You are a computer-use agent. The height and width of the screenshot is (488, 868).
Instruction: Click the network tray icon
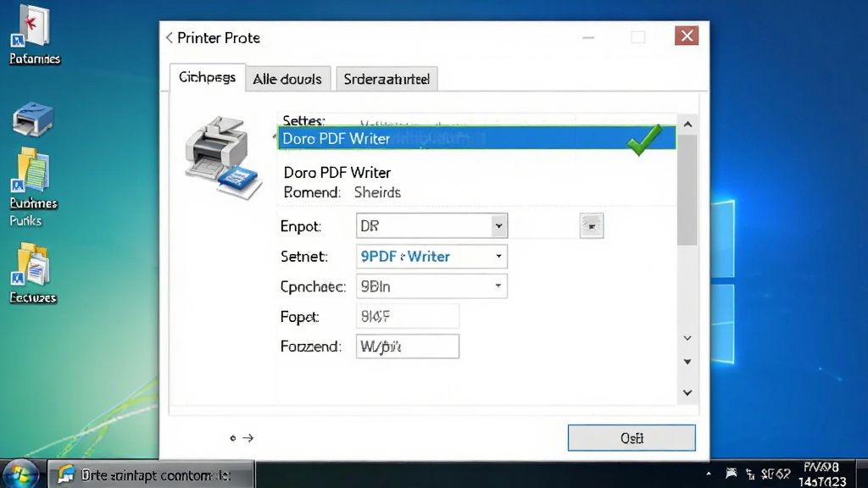[x=751, y=474]
